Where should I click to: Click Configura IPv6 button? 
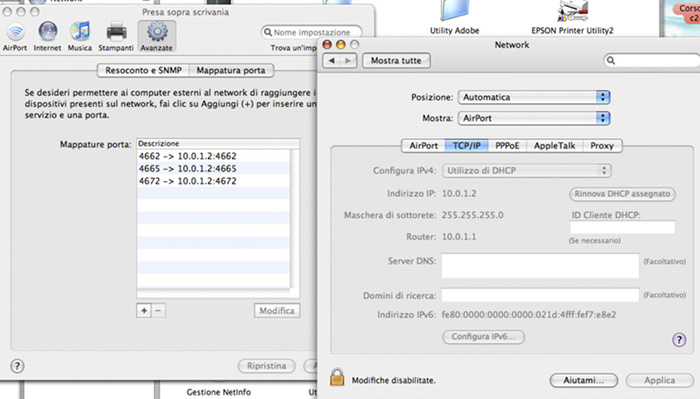click(483, 337)
